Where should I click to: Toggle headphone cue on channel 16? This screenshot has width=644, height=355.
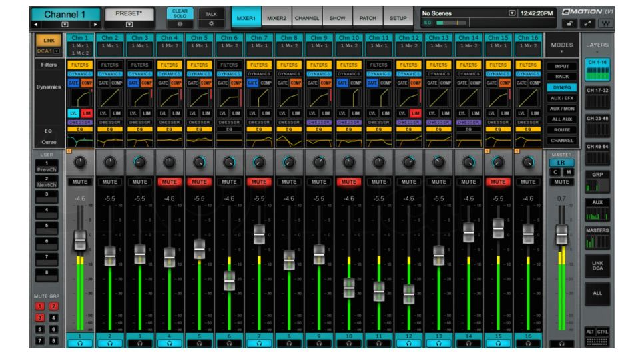(x=528, y=344)
